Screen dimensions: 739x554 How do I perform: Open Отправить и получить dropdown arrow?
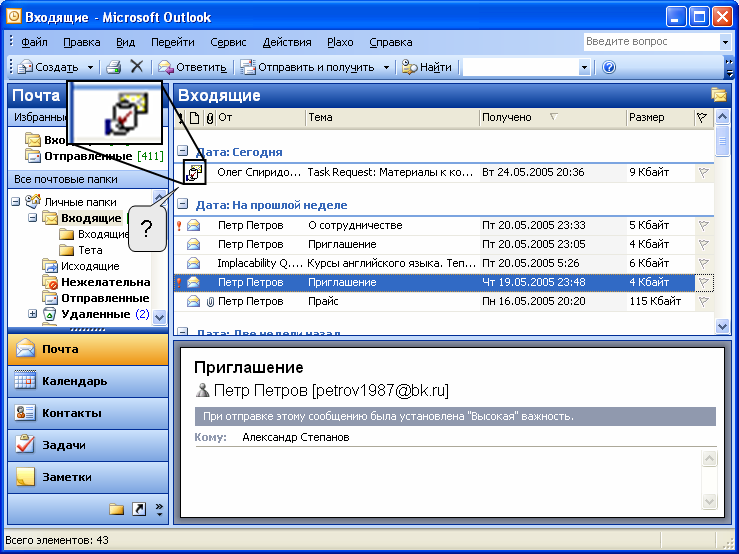(x=386, y=67)
